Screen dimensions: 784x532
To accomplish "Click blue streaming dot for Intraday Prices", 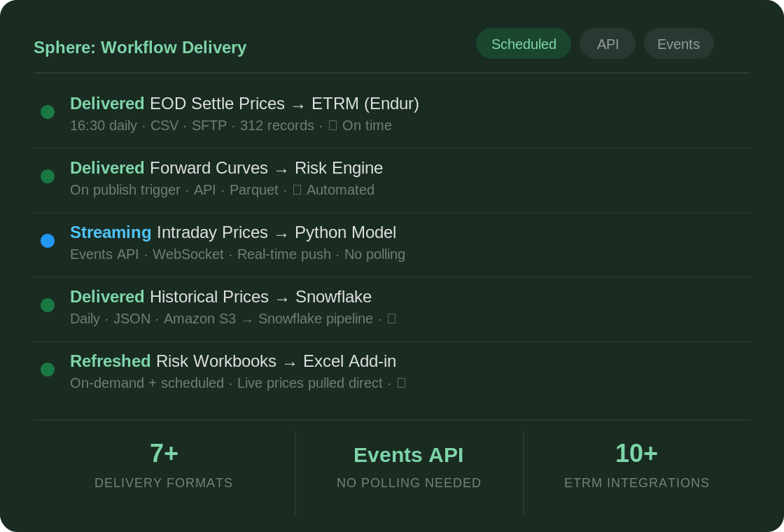I will click(48, 241).
